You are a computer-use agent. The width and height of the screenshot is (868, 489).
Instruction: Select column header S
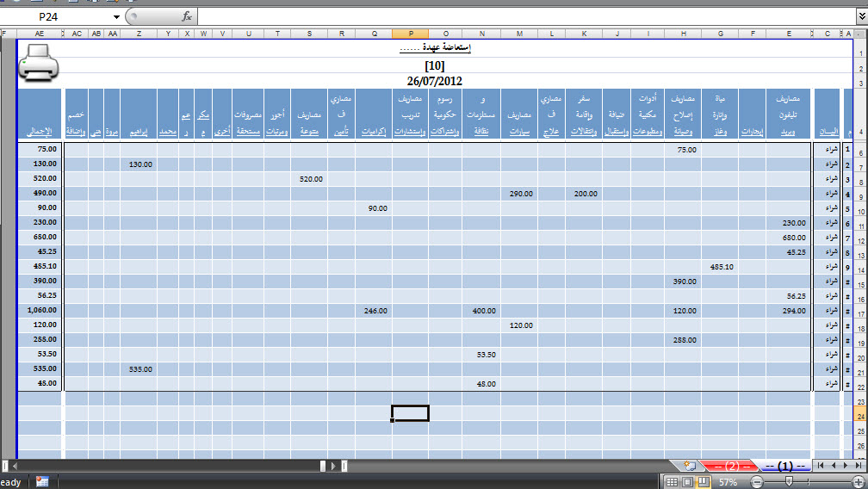tap(309, 34)
